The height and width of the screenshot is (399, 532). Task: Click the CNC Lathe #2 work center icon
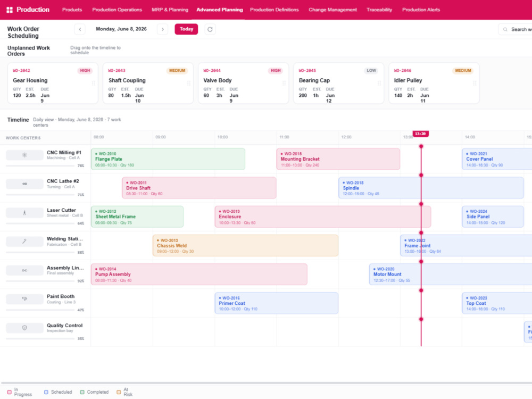(24, 184)
